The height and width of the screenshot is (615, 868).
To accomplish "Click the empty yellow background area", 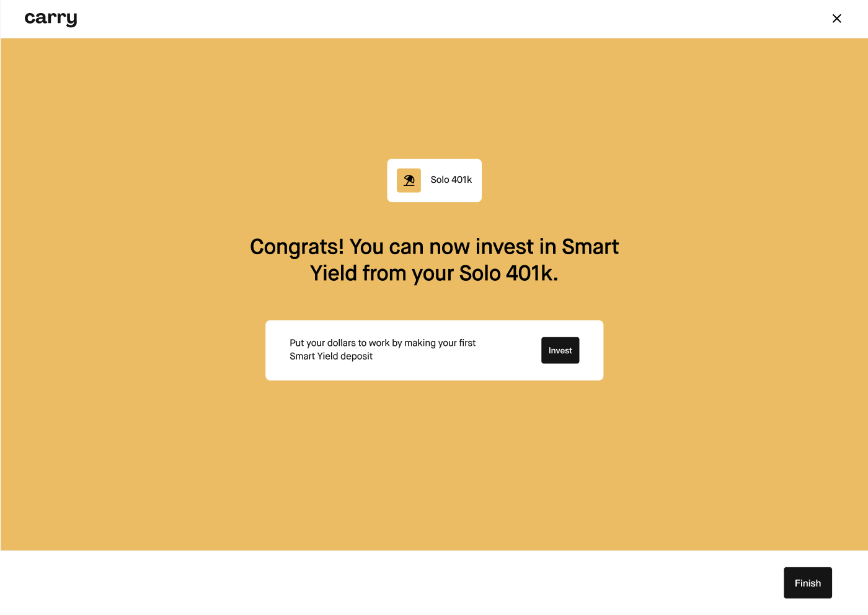I will pos(434,465).
